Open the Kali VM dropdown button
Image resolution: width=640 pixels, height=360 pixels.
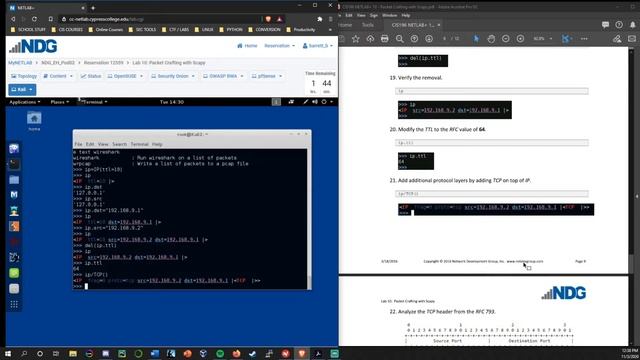coord(22,89)
